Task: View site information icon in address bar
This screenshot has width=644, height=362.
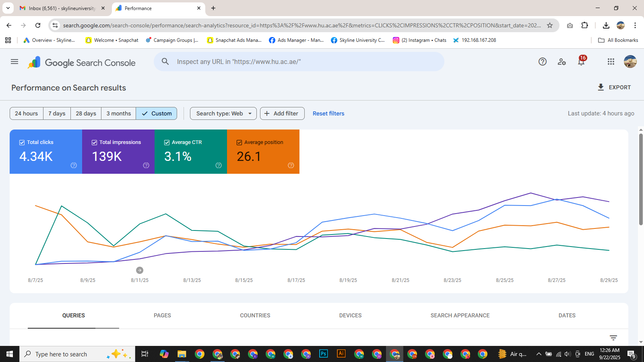Action: point(55,25)
